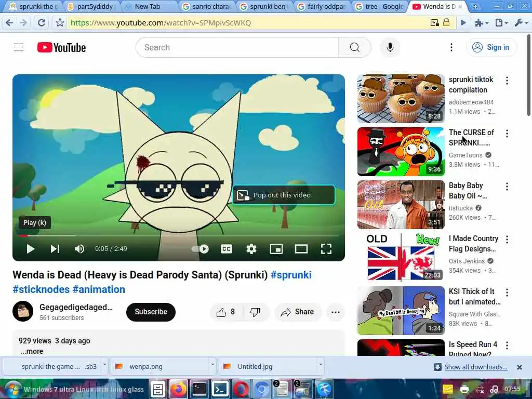Open options for sprunki tiktok compilation
The width and height of the screenshot is (532, 399).
pyautogui.click(x=507, y=81)
